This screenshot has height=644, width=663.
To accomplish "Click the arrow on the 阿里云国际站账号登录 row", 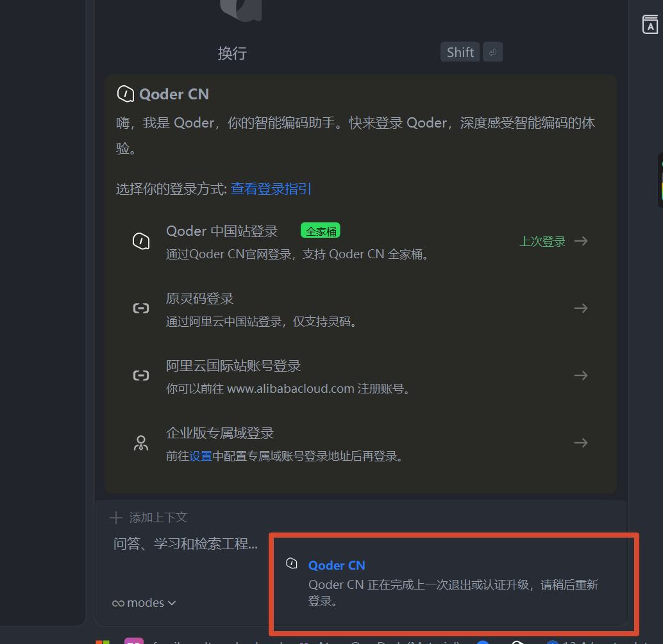I will point(581,376).
